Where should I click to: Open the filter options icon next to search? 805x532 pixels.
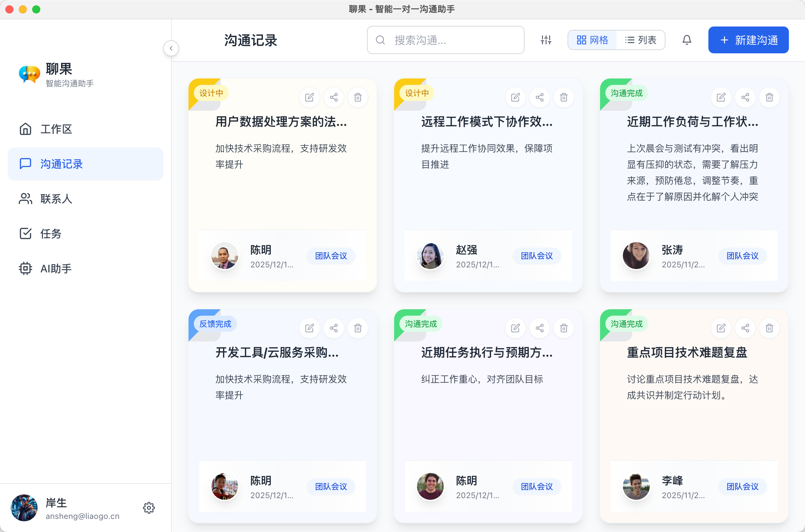[x=545, y=40]
